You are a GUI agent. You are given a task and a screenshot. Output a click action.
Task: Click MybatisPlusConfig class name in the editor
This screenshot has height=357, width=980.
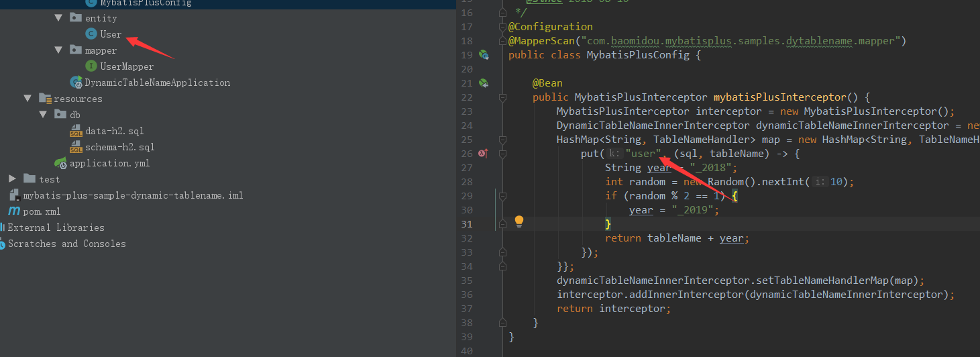[x=638, y=55]
